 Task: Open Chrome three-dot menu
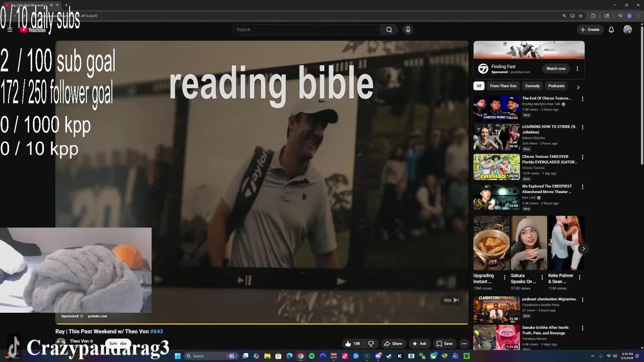pyautogui.click(x=638, y=16)
